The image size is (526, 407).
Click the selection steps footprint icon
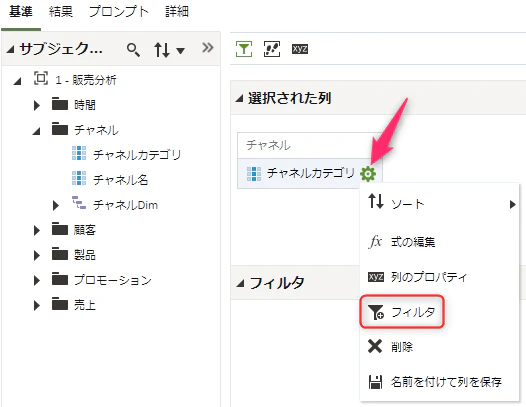click(x=272, y=49)
